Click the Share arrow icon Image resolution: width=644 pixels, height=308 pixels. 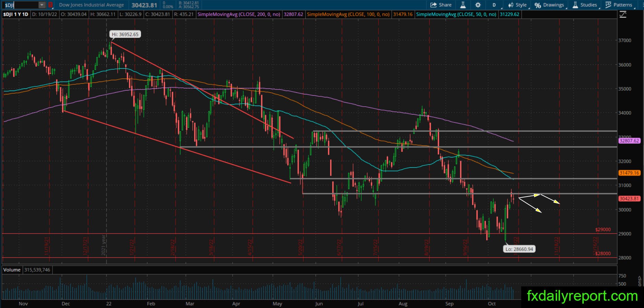(433, 5)
